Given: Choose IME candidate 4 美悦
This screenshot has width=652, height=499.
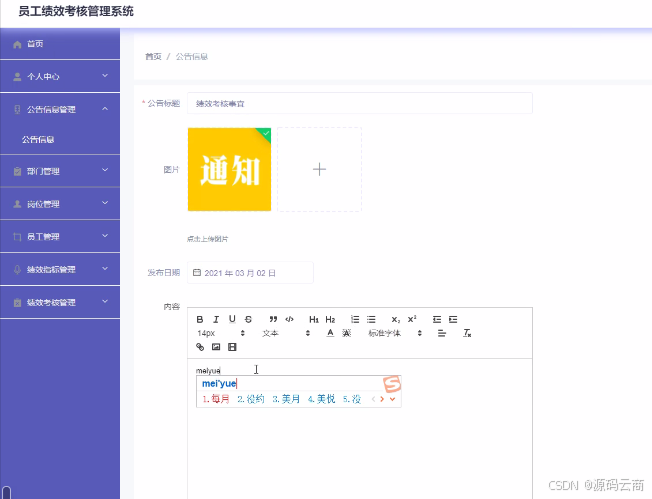Looking at the screenshot, I should coord(321,399).
